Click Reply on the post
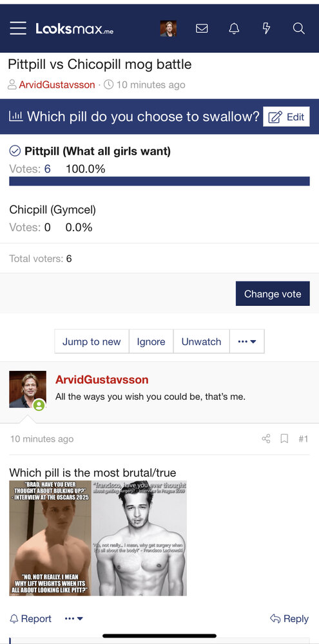The image size is (319, 644). point(289,618)
